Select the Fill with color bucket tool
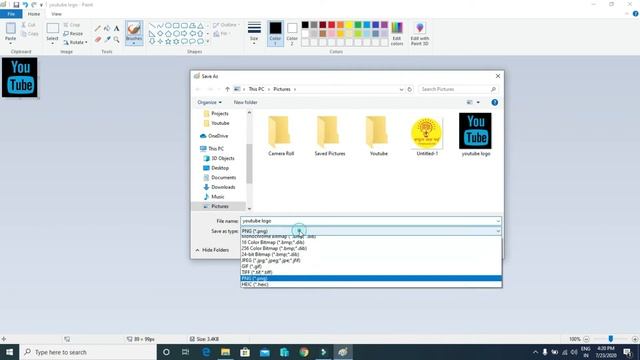This screenshot has width=640, height=360. point(107,29)
